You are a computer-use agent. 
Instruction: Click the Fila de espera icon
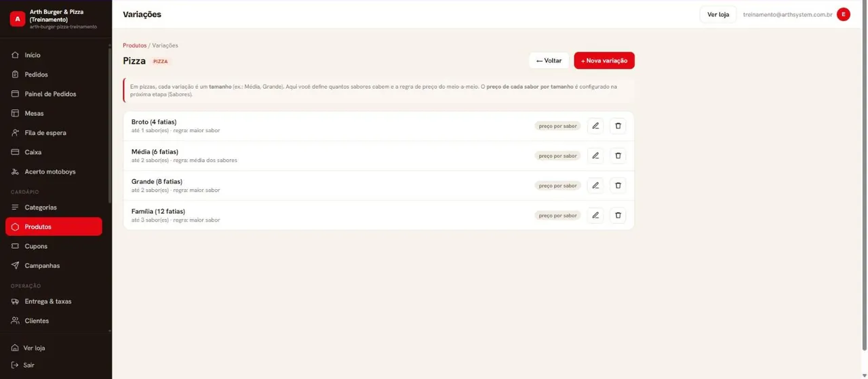click(15, 133)
